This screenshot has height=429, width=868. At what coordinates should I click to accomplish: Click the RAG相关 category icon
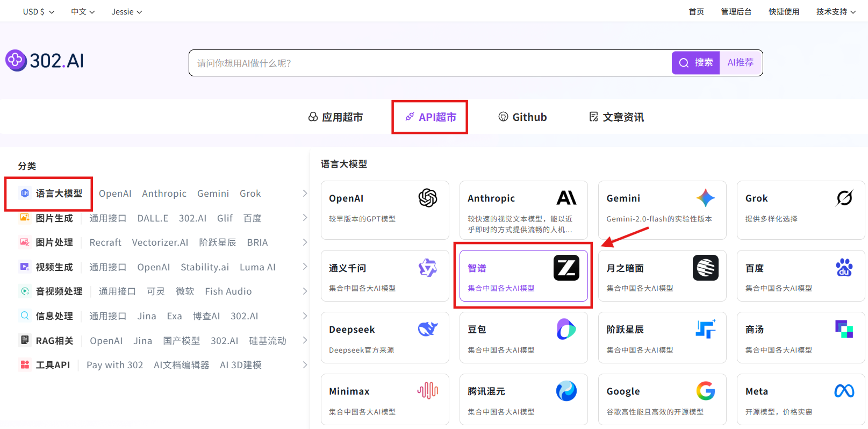[25, 340]
